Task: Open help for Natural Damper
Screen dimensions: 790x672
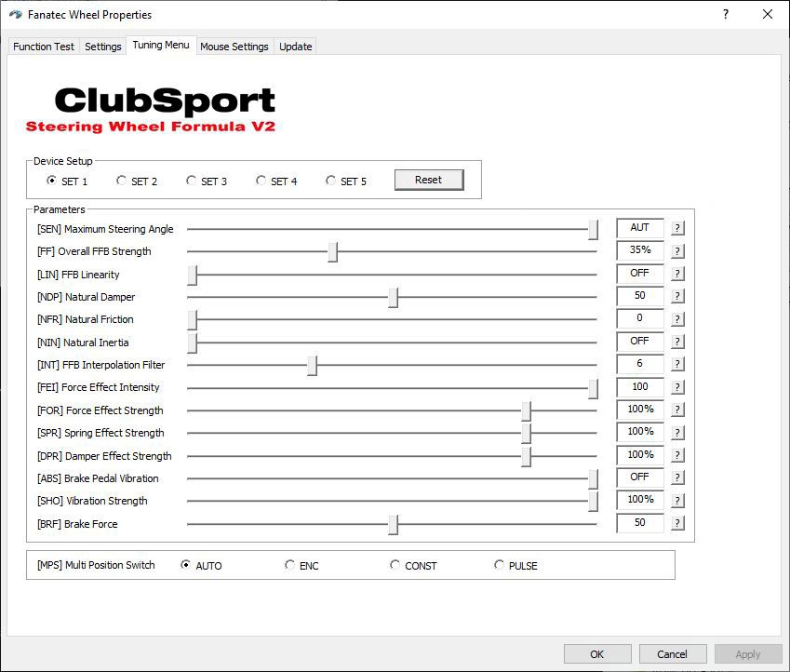Action: (x=677, y=296)
